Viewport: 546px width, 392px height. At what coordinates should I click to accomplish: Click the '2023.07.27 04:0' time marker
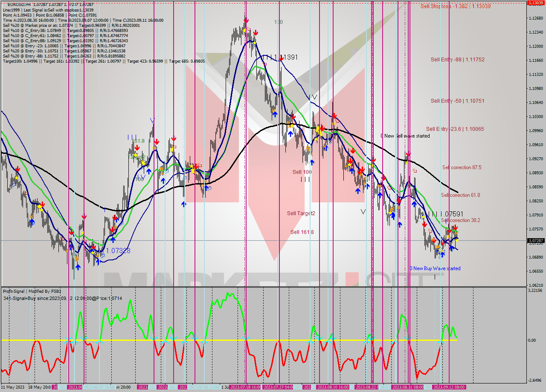click(x=278, y=387)
